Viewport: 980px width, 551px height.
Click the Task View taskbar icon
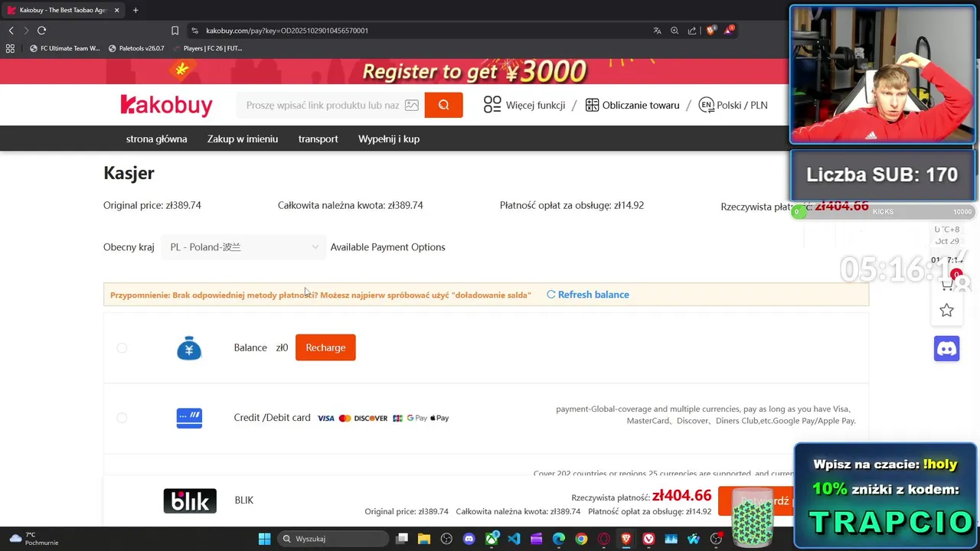coord(402,539)
